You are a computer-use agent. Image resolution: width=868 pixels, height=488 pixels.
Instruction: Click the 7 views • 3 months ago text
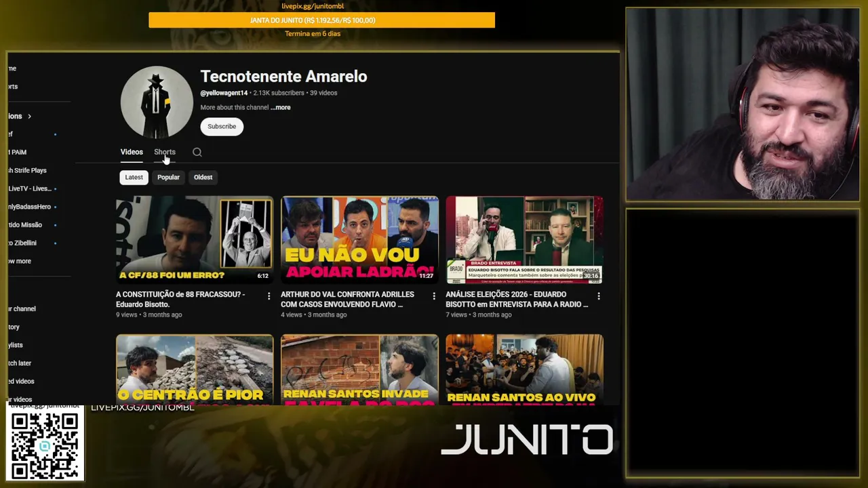479,315
